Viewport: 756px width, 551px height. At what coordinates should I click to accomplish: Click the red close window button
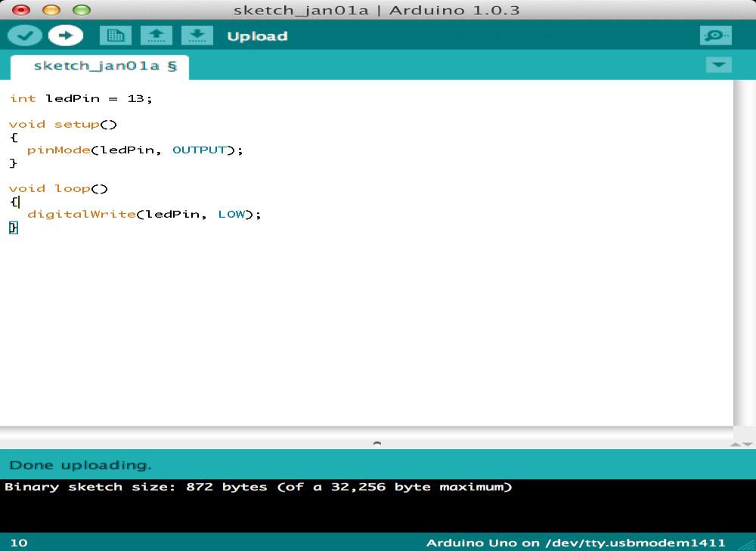click(20, 10)
